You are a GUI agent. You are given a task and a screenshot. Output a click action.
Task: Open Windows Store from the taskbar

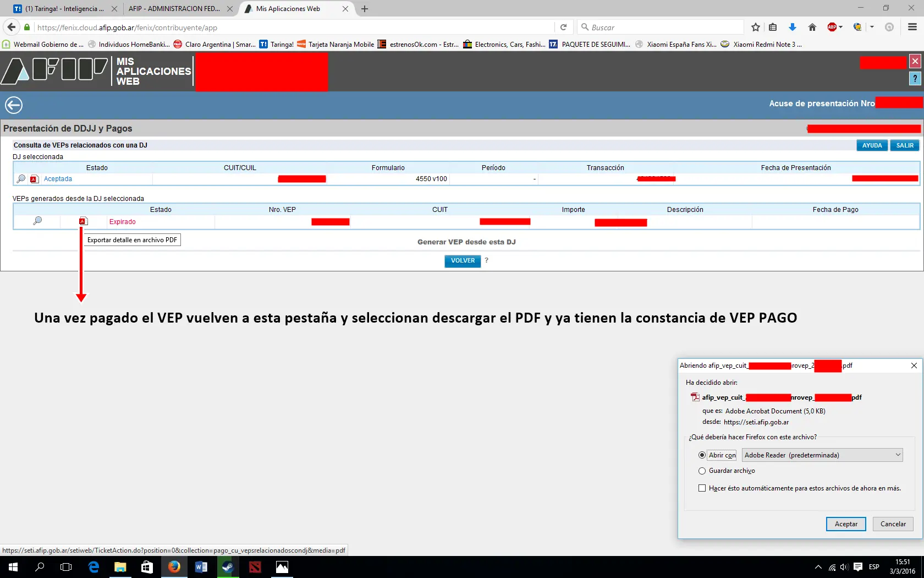[147, 567]
